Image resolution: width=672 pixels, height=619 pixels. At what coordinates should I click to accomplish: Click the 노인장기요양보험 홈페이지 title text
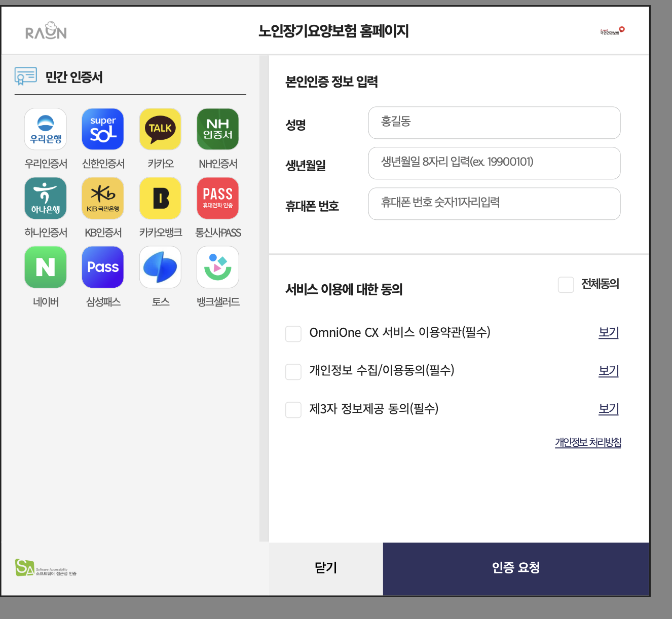pyautogui.click(x=333, y=31)
